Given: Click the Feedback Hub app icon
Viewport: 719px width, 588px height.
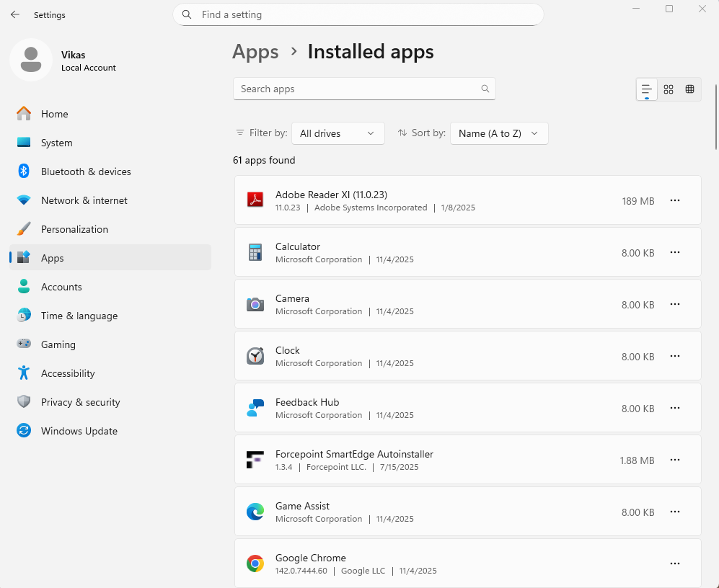Looking at the screenshot, I should [255, 408].
